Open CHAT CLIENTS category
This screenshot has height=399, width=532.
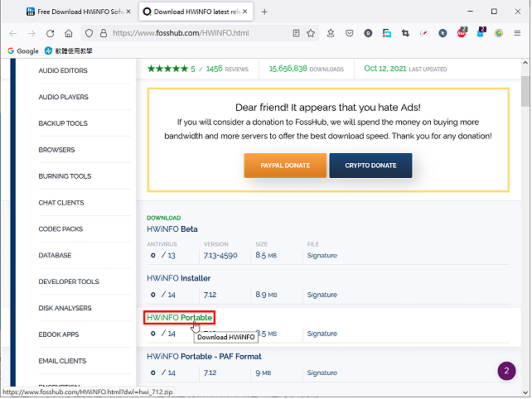pos(61,203)
